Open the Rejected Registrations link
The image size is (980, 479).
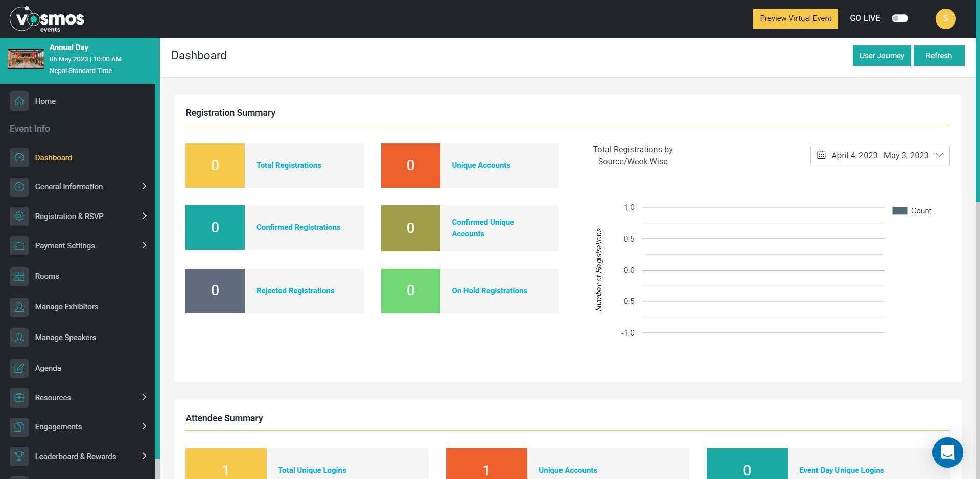pos(295,291)
